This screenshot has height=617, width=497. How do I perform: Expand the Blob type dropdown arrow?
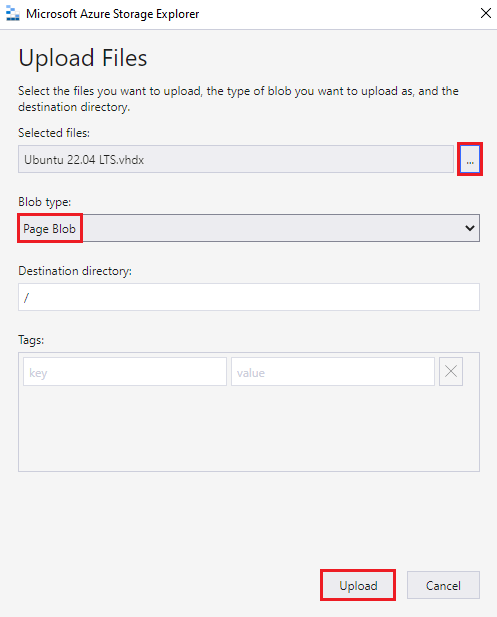pyautogui.click(x=469, y=228)
